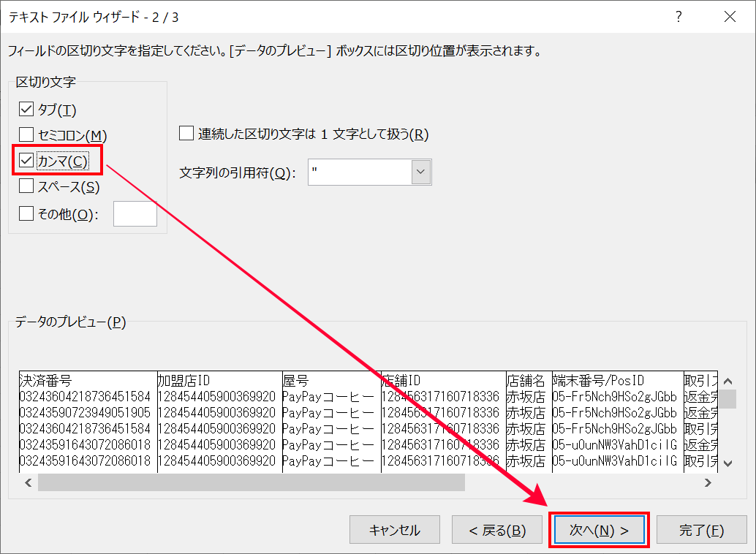Screen dimensions: 756x554
Task: Go back with the 戻る button
Action: tap(497, 531)
